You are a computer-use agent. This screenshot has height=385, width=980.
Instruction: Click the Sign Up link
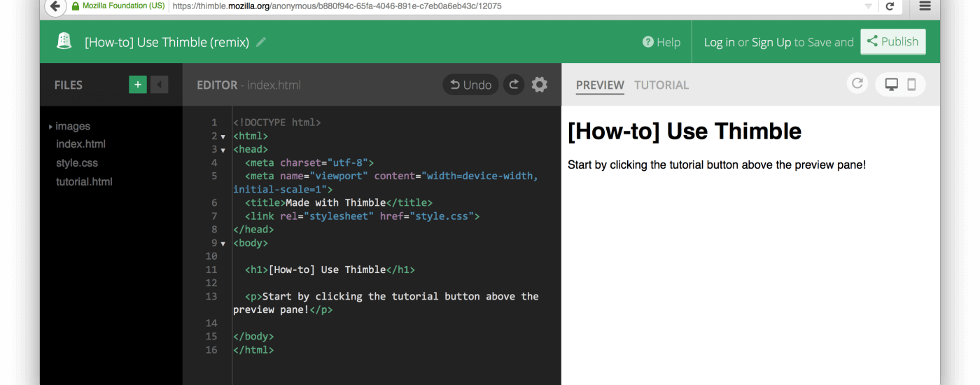(771, 42)
